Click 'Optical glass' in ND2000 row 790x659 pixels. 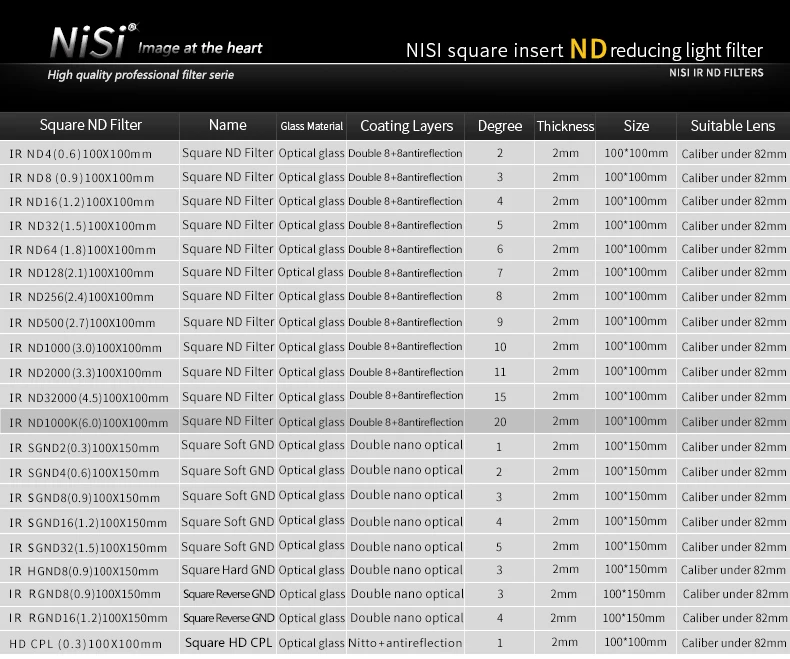pyautogui.click(x=311, y=372)
